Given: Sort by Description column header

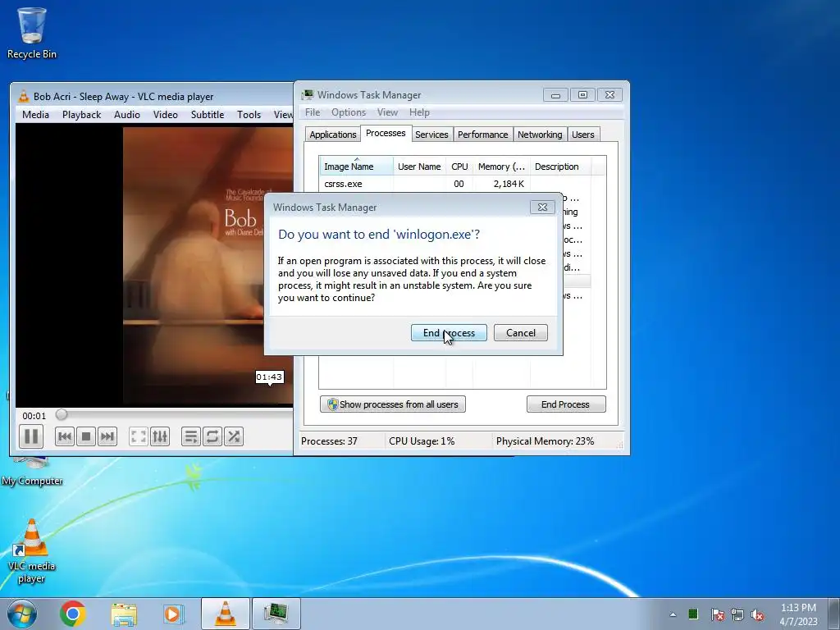Looking at the screenshot, I should [x=561, y=167].
